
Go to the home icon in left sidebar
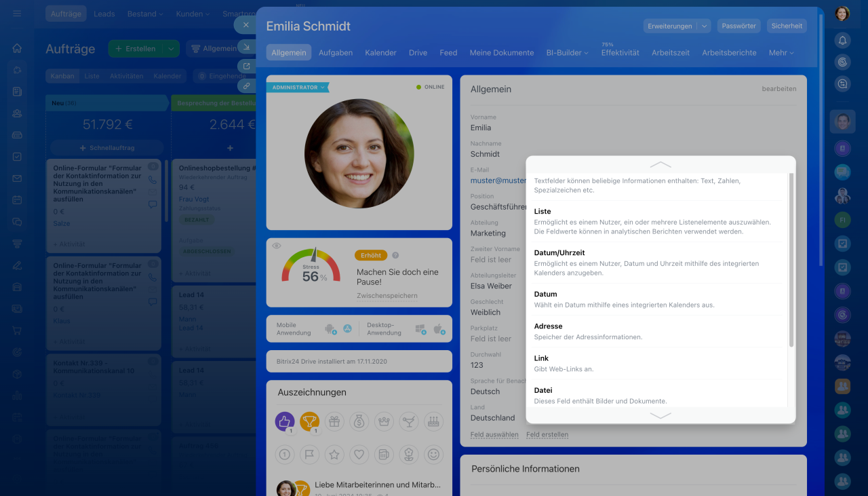[x=17, y=48]
